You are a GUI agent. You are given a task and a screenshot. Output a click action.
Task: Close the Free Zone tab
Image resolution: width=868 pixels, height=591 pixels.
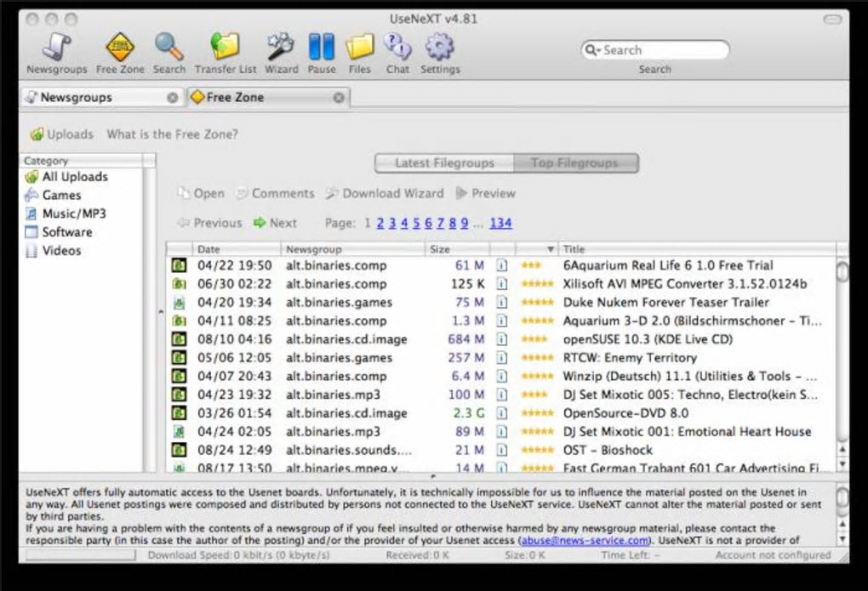pos(339,98)
